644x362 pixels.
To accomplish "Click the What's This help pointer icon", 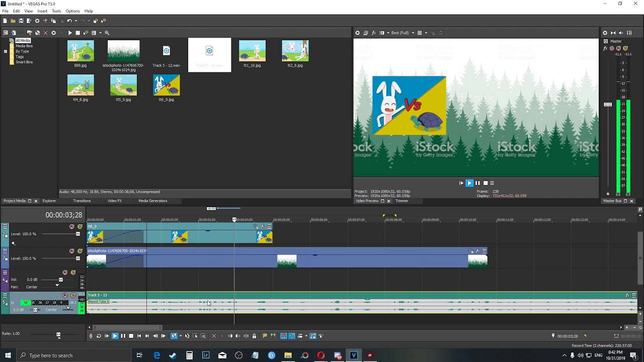I will click(104, 21).
